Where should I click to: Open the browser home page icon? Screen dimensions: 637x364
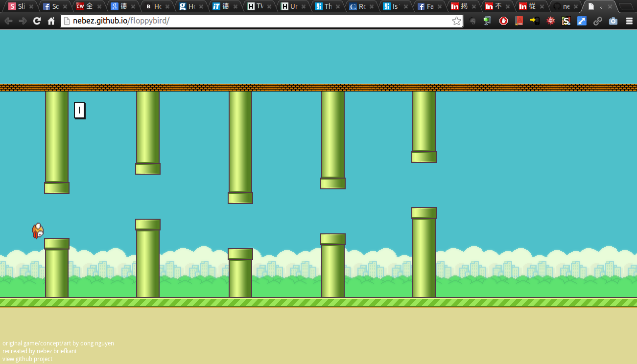coord(51,21)
